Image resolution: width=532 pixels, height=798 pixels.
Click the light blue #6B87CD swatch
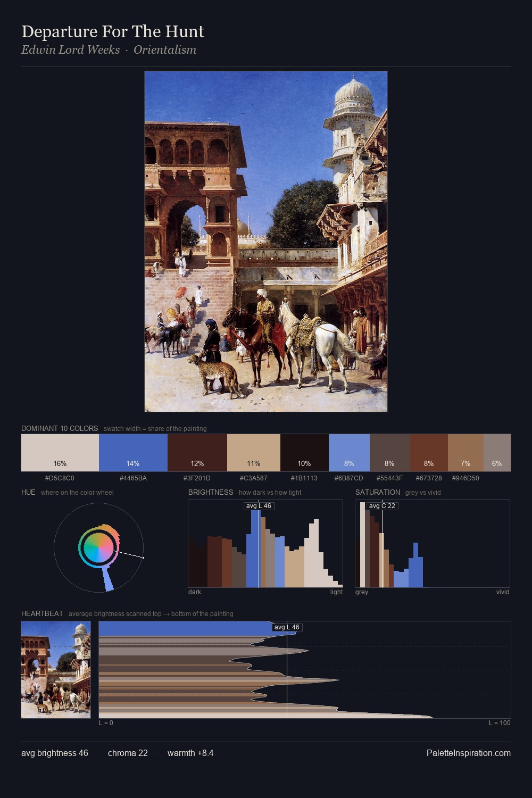click(x=349, y=453)
